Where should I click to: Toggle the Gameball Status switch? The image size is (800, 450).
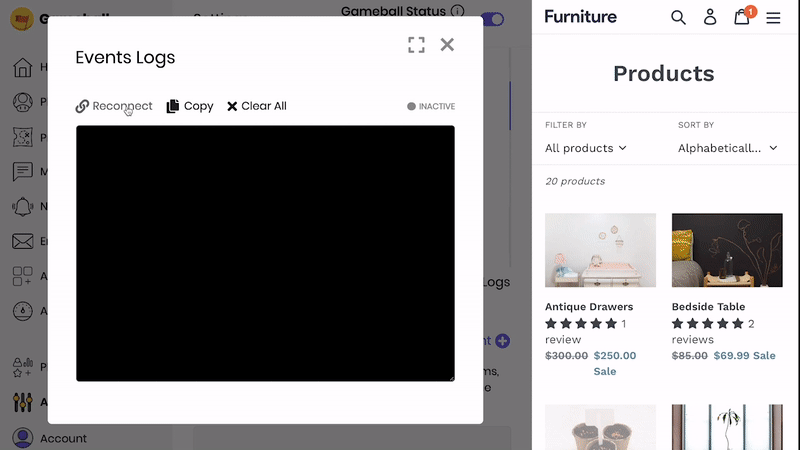493,19
